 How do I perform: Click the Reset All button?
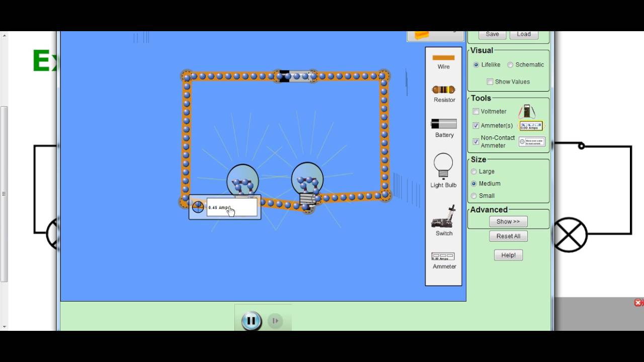click(508, 236)
